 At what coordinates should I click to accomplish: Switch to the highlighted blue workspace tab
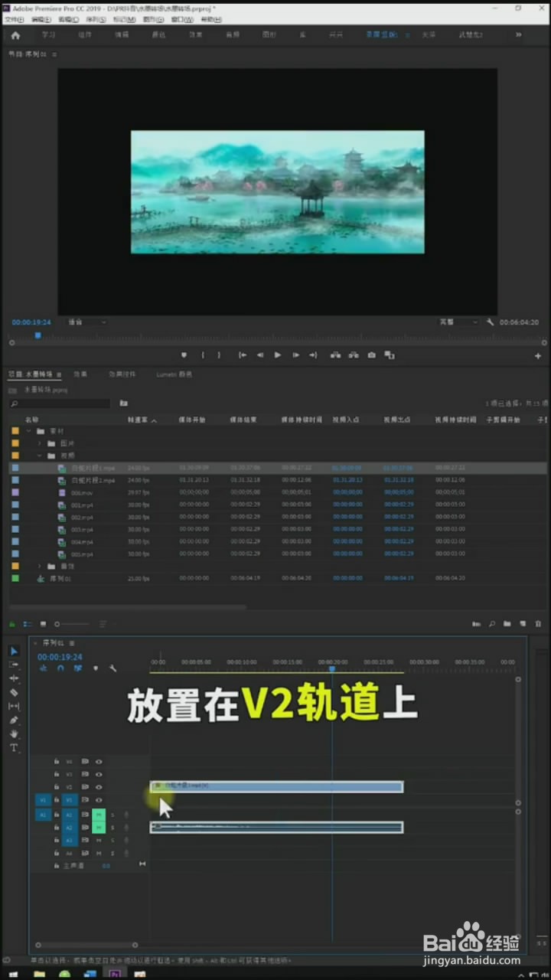coord(382,35)
